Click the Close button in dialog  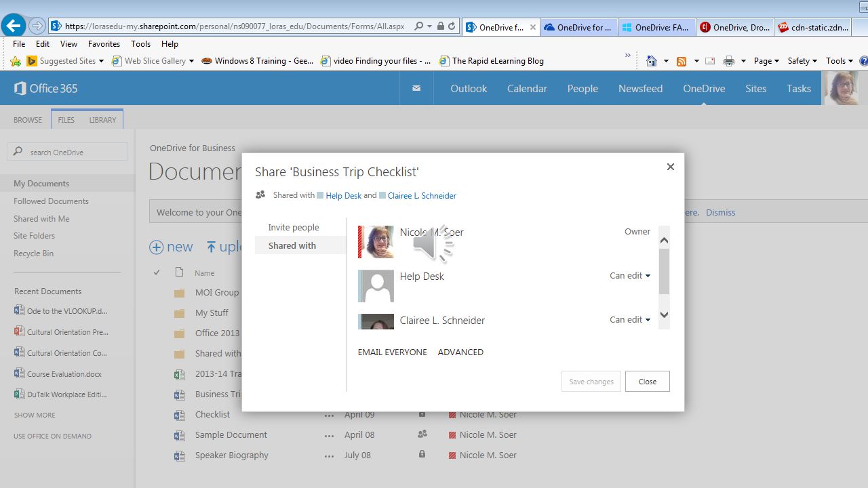648,382
